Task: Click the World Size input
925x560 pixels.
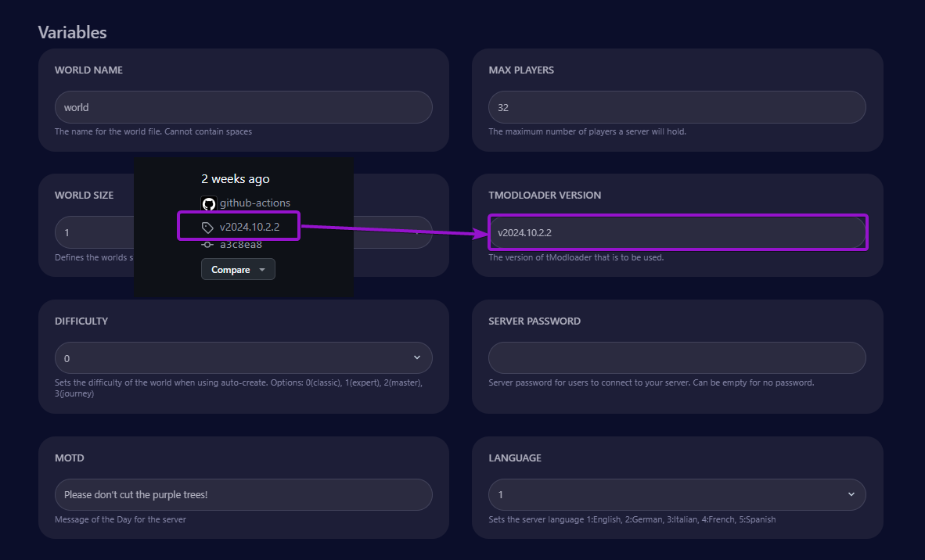Action: (x=94, y=232)
